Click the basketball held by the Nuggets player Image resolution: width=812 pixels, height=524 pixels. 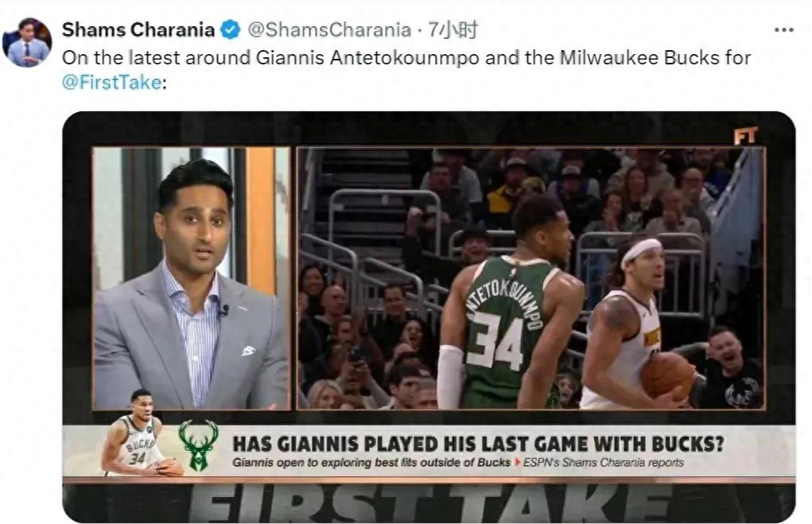[668, 376]
